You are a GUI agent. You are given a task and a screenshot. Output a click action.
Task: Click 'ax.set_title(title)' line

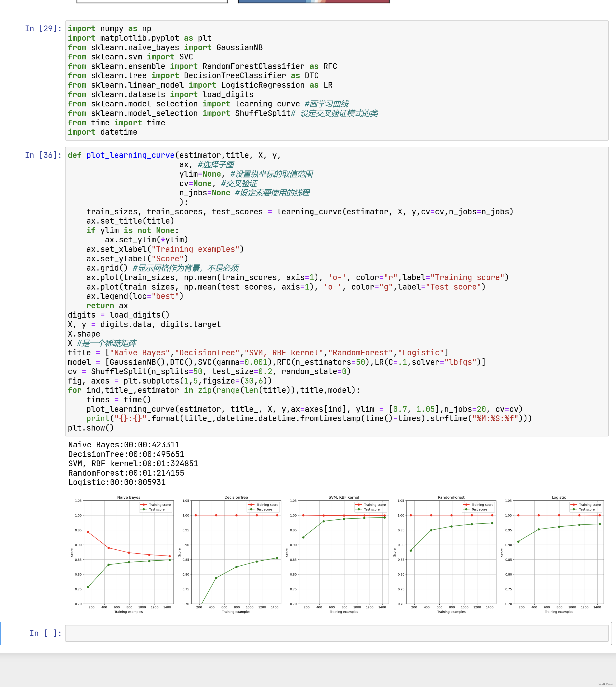130,221
